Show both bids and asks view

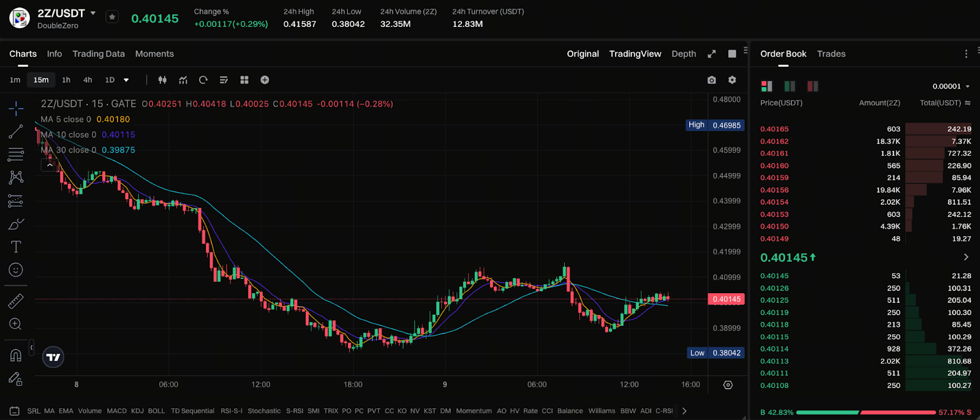click(x=767, y=86)
